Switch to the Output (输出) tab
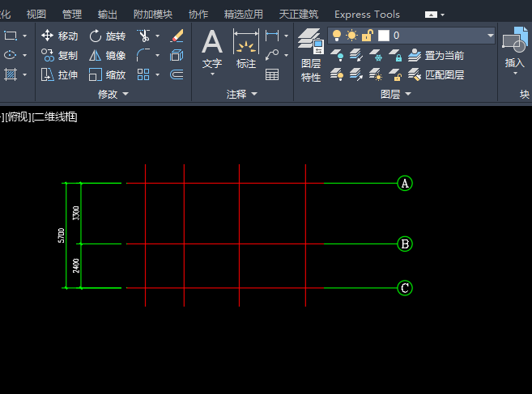Screen dimensions: 532x394 [x=107, y=14]
